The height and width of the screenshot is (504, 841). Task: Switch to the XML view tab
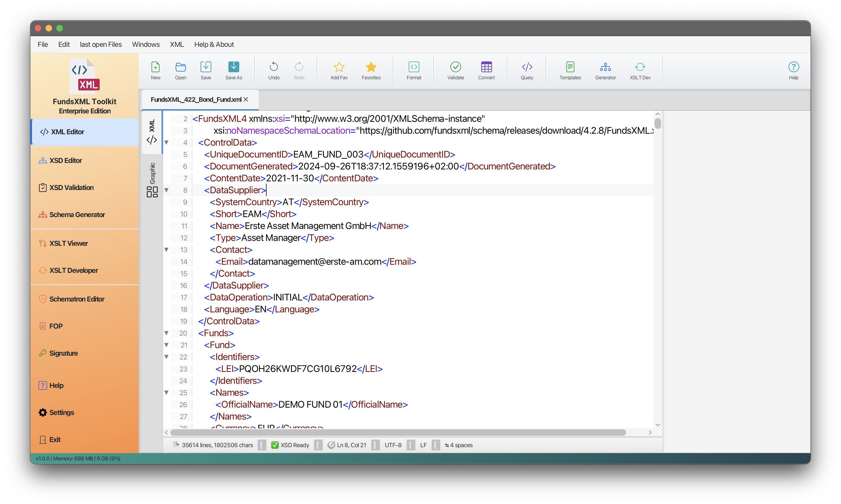152,132
